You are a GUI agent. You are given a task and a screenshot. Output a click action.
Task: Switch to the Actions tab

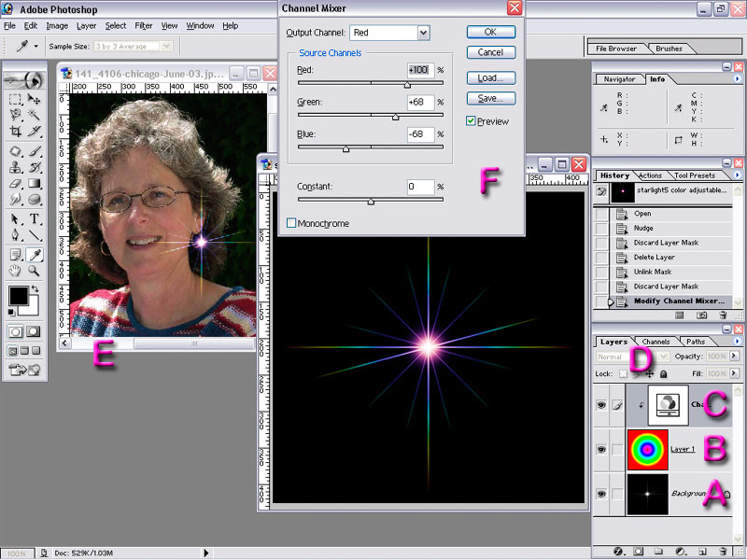coord(650,175)
